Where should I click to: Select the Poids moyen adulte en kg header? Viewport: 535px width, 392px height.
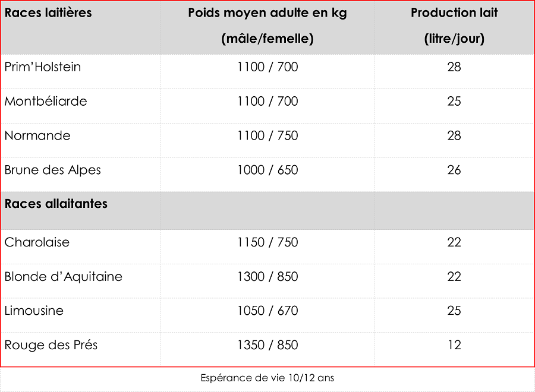(267, 26)
